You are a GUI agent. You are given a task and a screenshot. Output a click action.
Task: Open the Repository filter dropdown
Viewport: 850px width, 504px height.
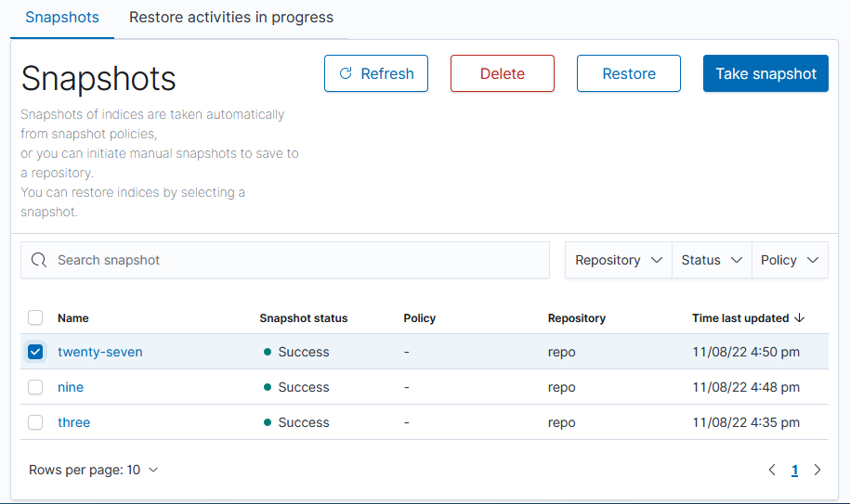point(618,260)
